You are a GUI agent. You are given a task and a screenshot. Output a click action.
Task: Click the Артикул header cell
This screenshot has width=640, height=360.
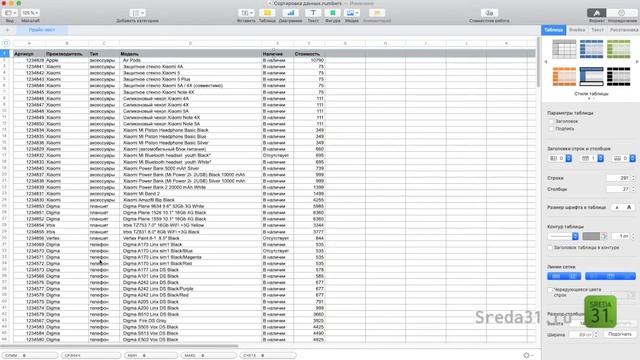[x=29, y=53]
